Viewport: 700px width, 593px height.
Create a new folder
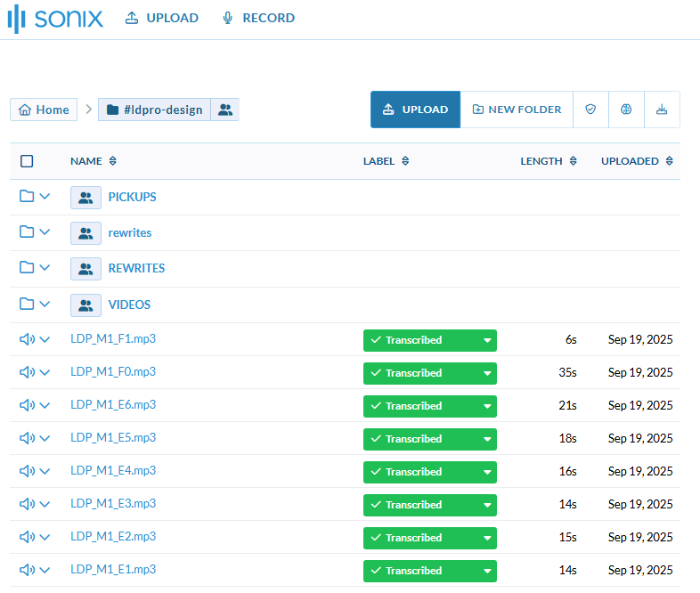click(517, 110)
